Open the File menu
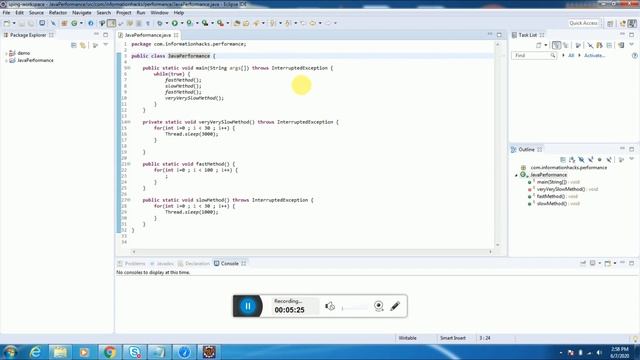The image size is (640, 360). pos(7,13)
